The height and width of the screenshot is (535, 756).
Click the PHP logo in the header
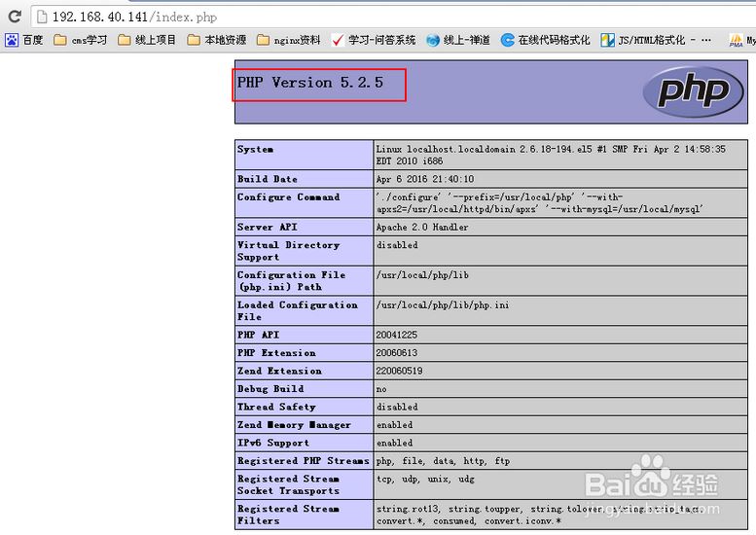point(694,91)
